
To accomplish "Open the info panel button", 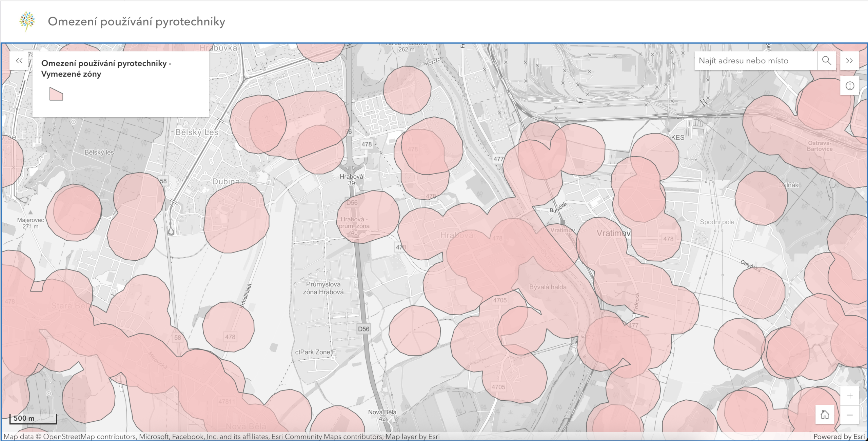I will [849, 86].
